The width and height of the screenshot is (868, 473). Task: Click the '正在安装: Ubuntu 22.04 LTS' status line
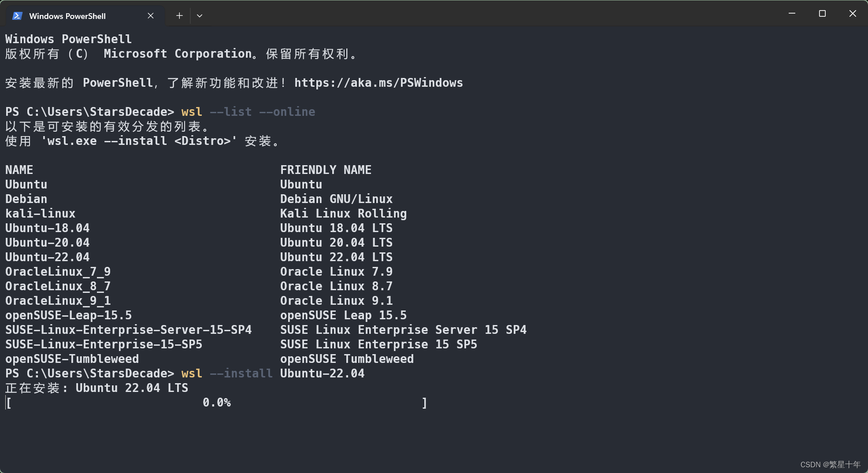97,388
